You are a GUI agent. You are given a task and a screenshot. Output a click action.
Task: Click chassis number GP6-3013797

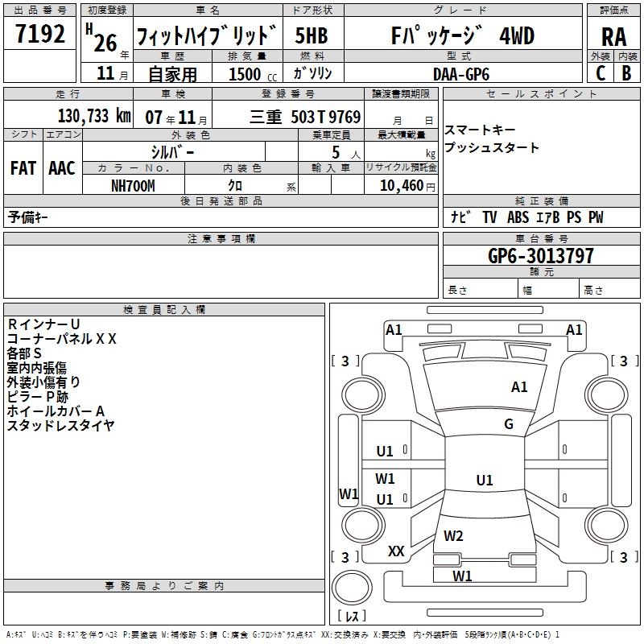tap(541, 256)
